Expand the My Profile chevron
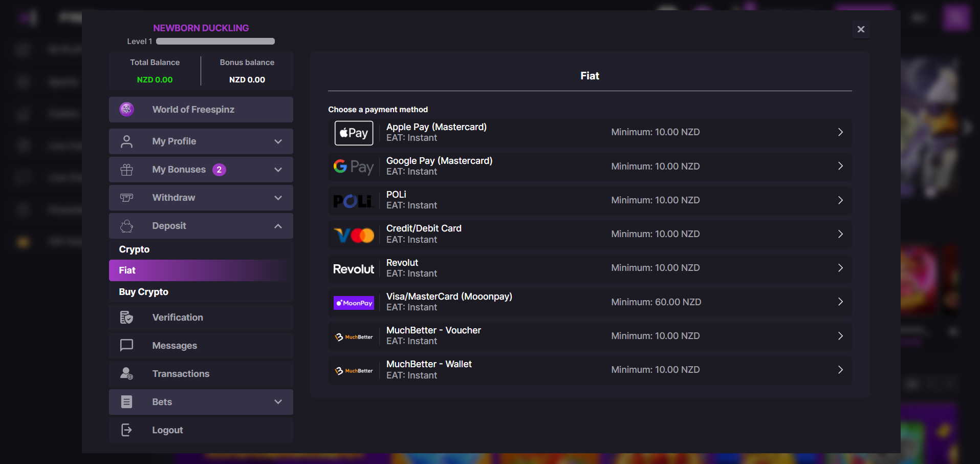Screen dimensions: 980x464 coord(278,141)
